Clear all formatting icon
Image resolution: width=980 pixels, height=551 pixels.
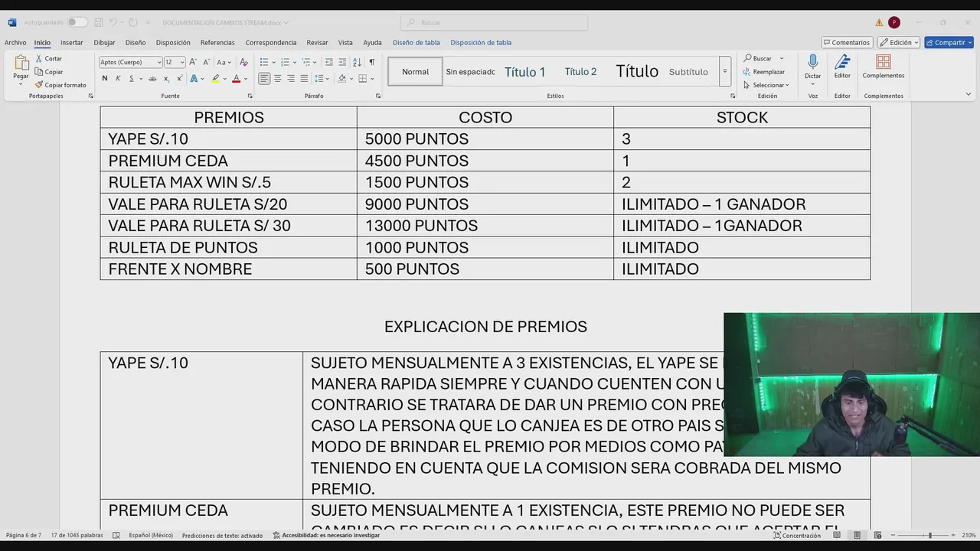[243, 62]
